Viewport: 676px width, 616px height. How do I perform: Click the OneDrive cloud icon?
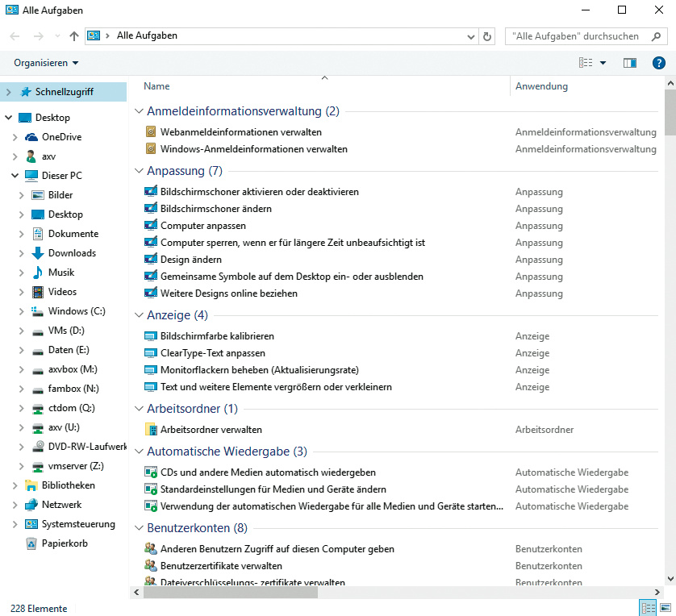coord(31,137)
